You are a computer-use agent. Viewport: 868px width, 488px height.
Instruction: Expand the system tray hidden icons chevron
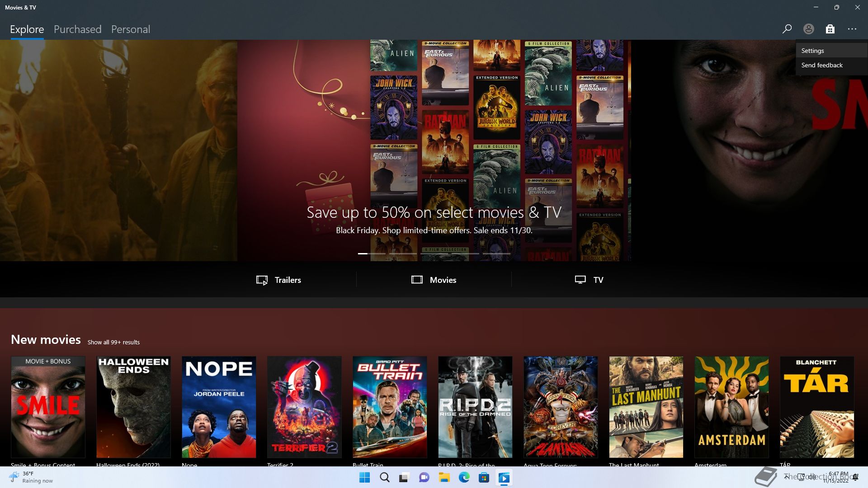tap(787, 477)
